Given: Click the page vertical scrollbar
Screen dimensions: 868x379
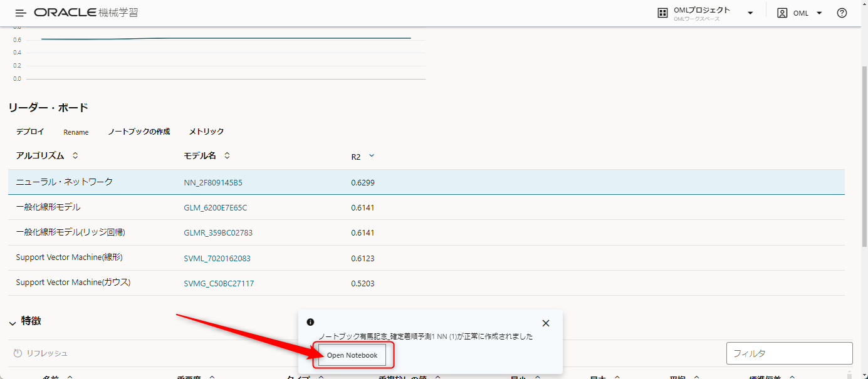Looking at the screenshot, I should (864, 157).
